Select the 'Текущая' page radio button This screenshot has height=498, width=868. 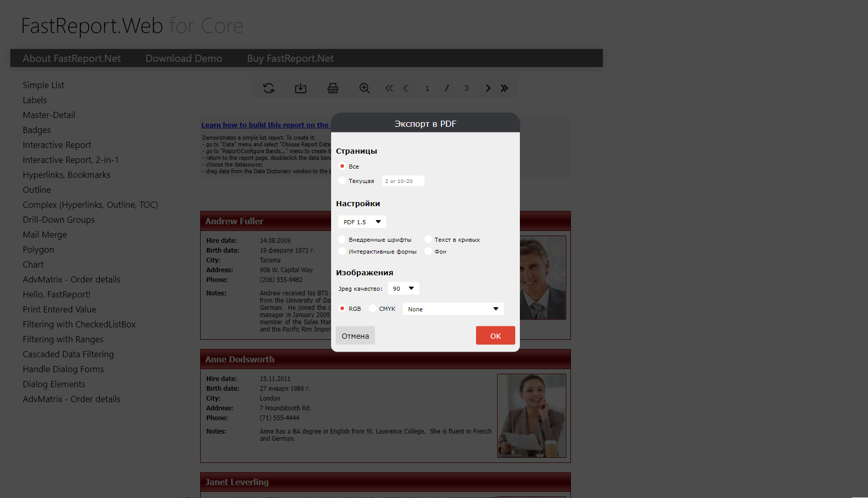(x=342, y=180)
